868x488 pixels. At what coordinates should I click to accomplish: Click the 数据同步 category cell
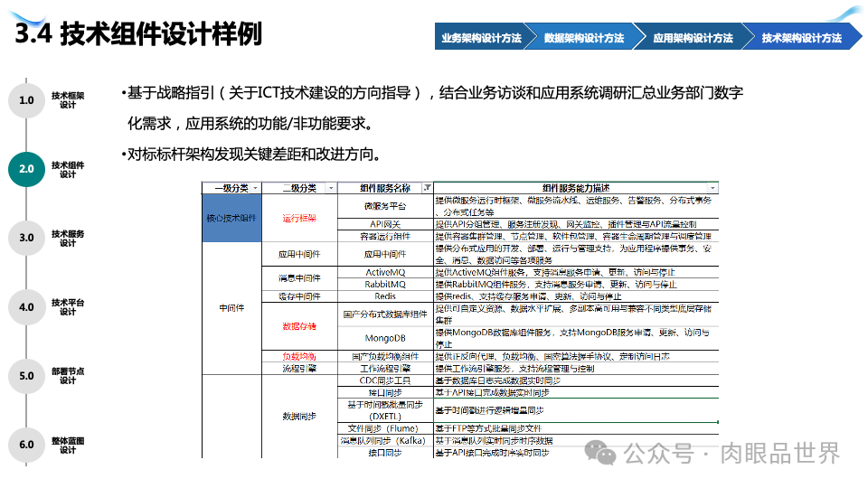coord(299,416)
